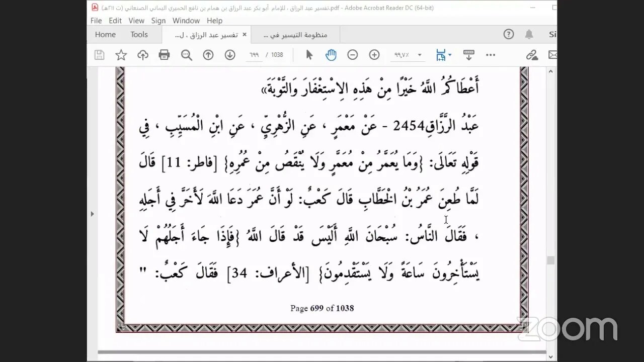Viewport: 644px width, 362px height.
Task: Click the share link icon
Action: click(532, 55)
